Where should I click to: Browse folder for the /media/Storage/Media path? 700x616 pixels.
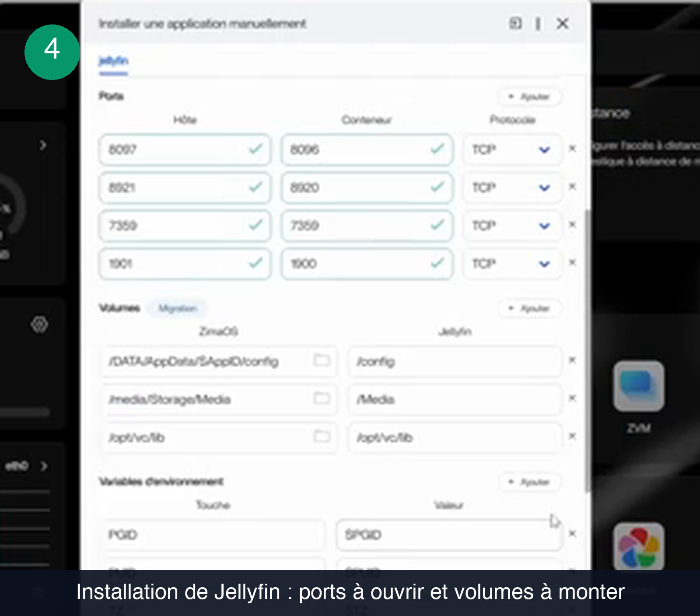tap(322, 399)
